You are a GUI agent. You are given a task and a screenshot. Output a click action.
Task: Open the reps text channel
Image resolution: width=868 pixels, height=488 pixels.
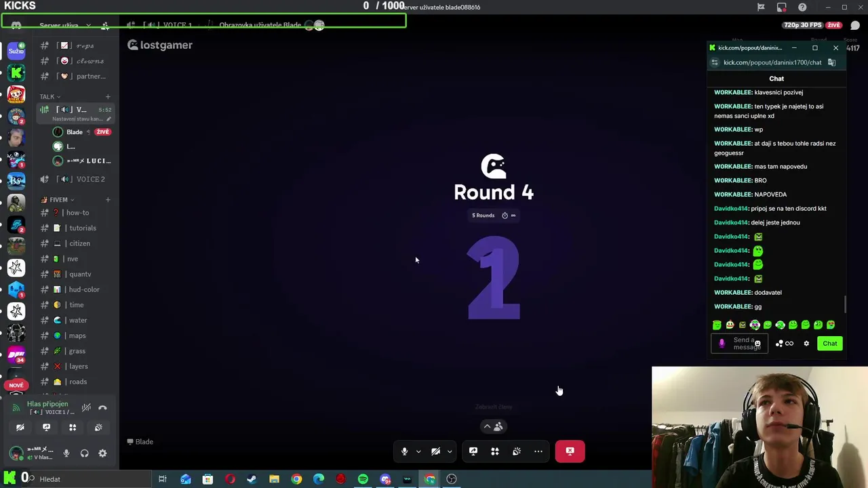pos(75,45)
